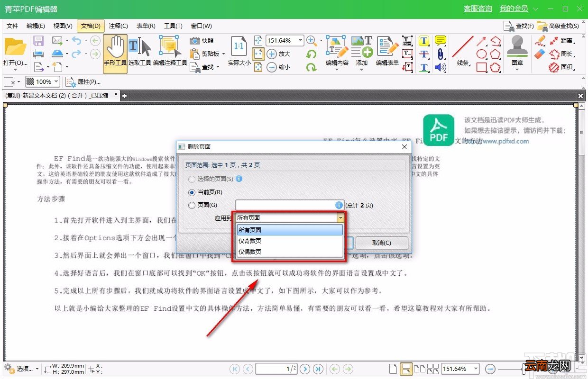
Task: Click the sound speaker annotation icon
Action: [441, 67]
